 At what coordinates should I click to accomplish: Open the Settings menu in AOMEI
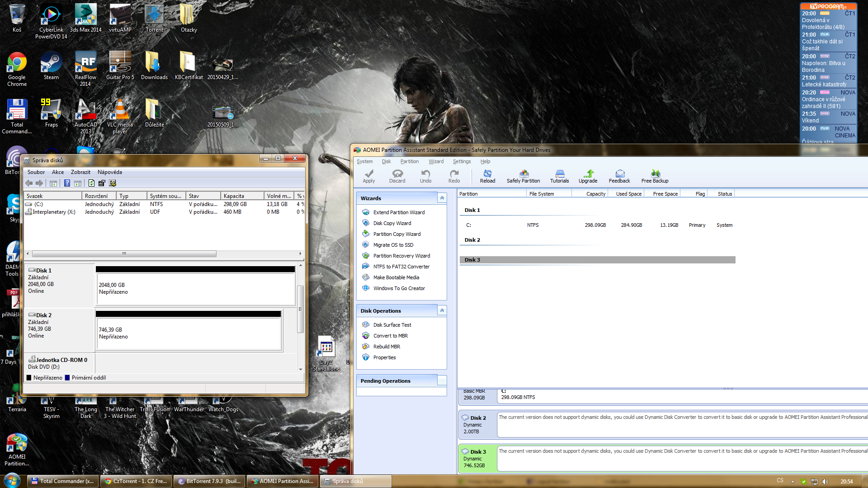point(462,161)
